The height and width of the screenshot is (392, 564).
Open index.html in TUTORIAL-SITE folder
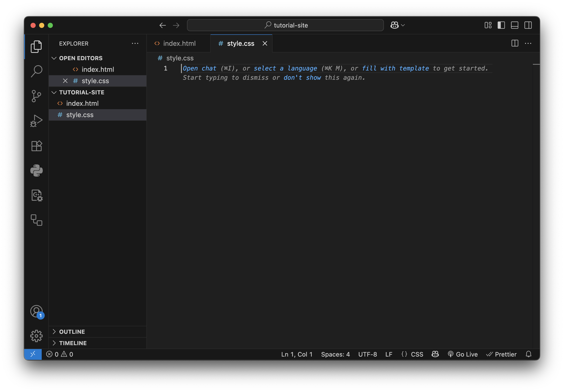98,103
